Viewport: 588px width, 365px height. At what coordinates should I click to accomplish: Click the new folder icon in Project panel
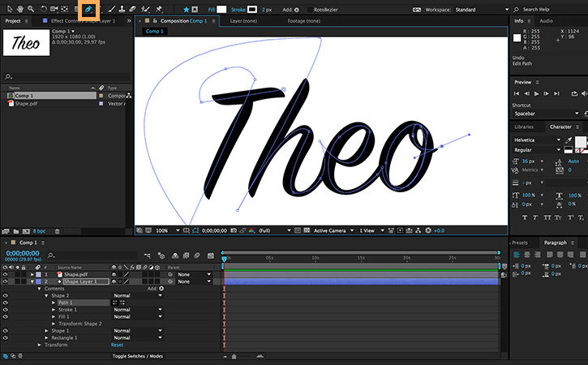pyautogui.click(x=16, y=231)
